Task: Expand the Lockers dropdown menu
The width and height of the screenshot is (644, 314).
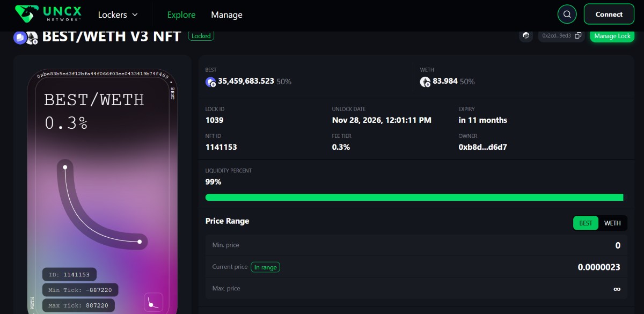Action: click(x=118, y=14)
